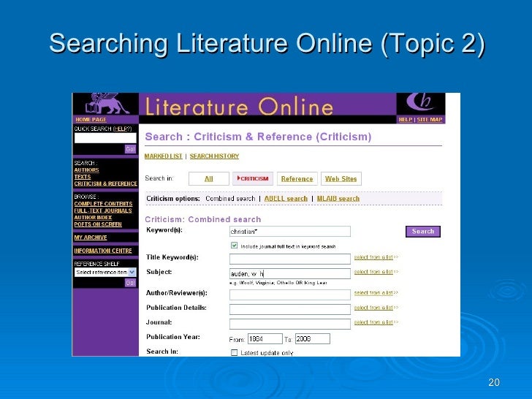Image resolution: width=532 pixels, height=399 pixels.
Task: Click the Publication Year From field
Action: 265,338
